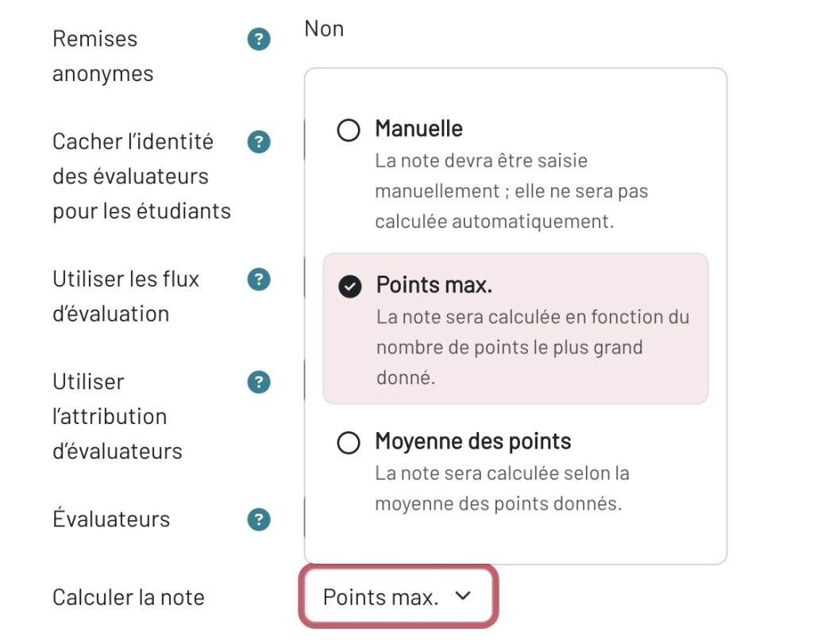Open help for "Remises anonymes"
The image size is (813, 644).
pyautogui.click(x=258, y=38)
